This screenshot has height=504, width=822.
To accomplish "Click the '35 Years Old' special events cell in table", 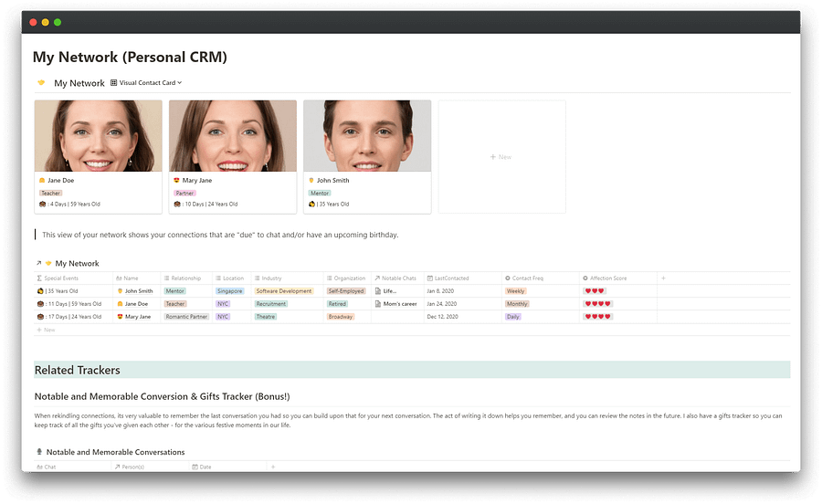I will [58, 290].
